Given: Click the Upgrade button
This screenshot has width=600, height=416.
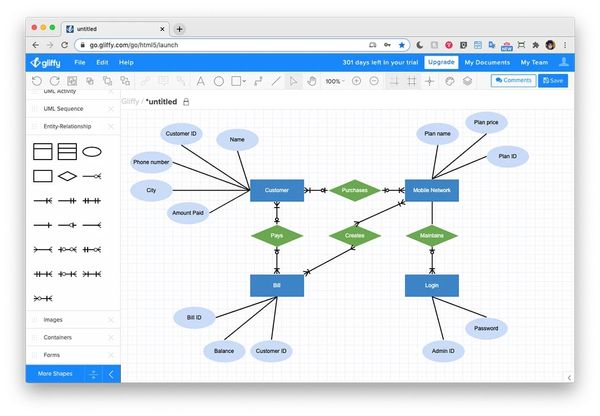Looking at the screenshot, I should 441,62.
